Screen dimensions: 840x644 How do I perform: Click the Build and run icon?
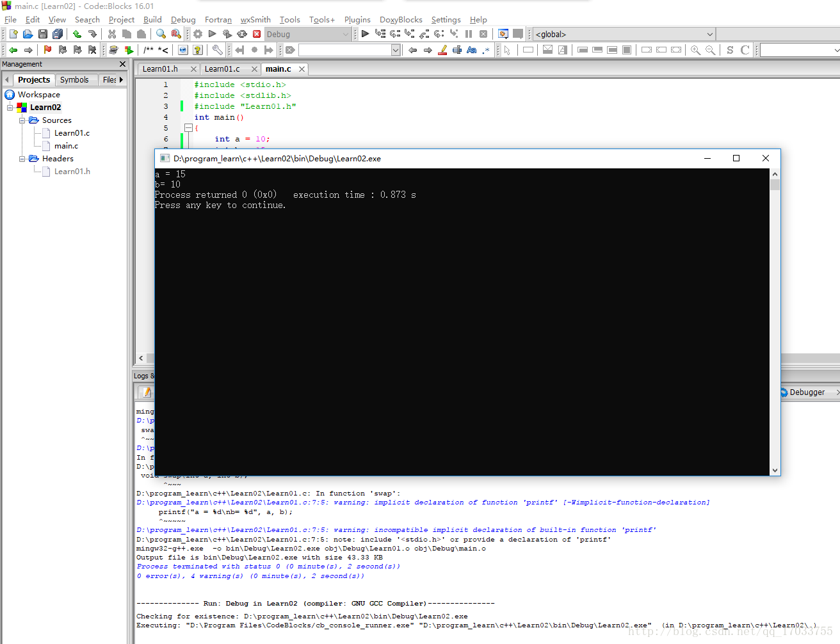coord(227,34)
